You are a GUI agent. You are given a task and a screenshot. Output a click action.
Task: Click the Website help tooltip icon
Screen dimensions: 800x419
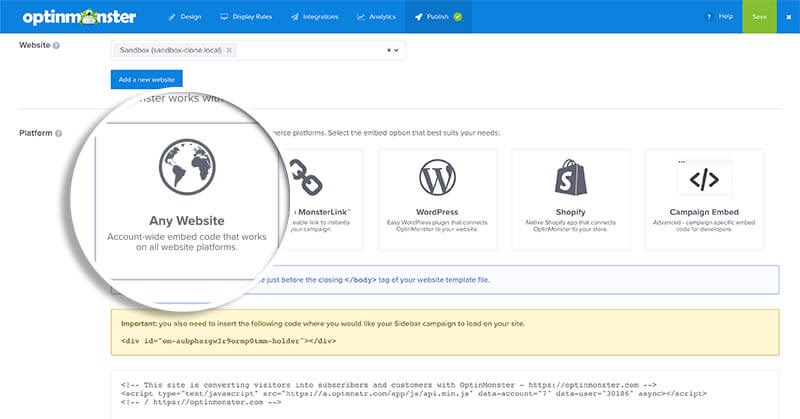click(56, 45)
